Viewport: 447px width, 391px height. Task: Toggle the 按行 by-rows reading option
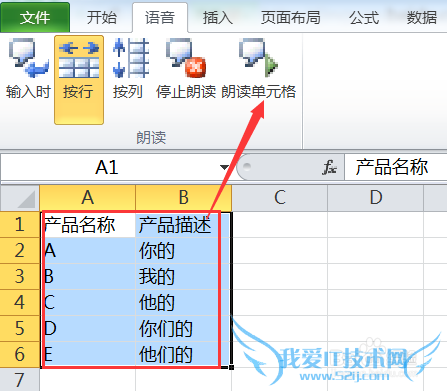click(x=79, y=80)
